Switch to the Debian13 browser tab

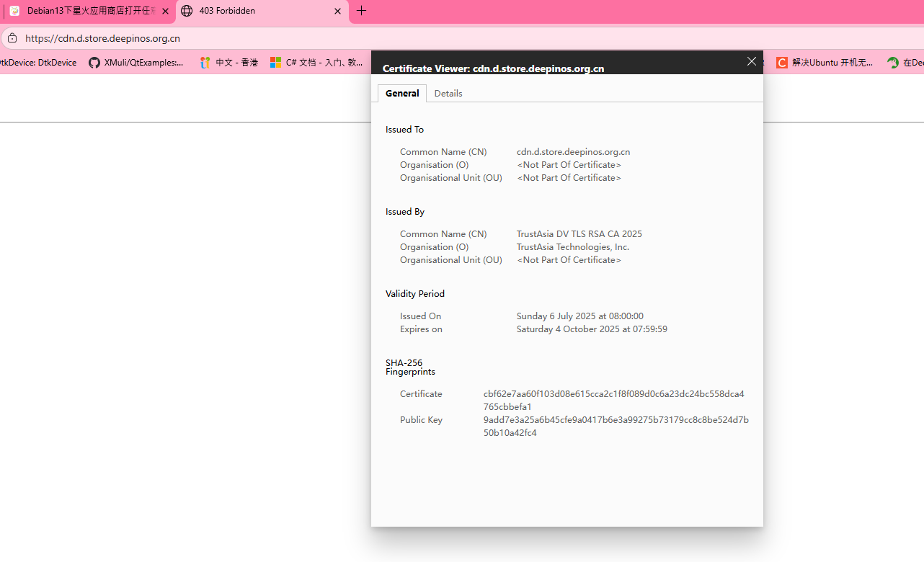tap(86, 12)
